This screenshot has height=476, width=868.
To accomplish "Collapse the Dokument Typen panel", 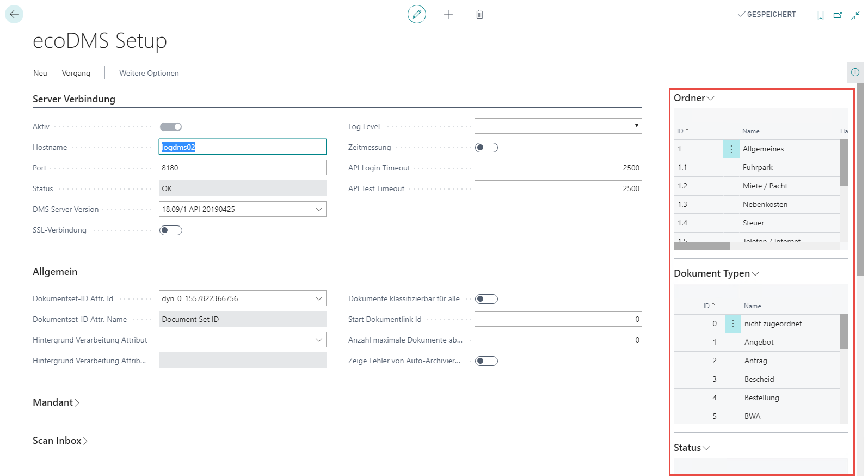I will 716,273.
